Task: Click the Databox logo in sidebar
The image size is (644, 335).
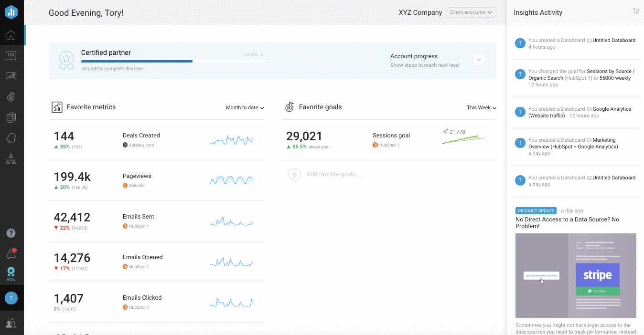Action: click(x=11, y=12)
